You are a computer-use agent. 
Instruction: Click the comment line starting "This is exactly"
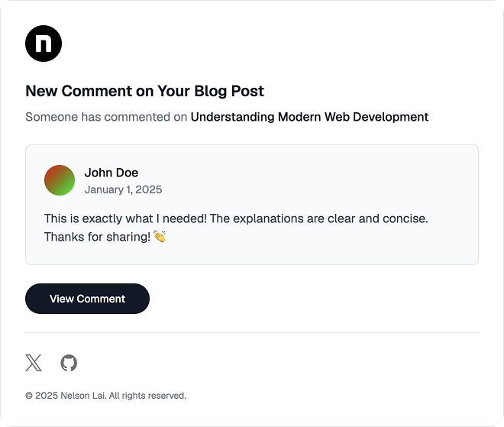[236, 218]
